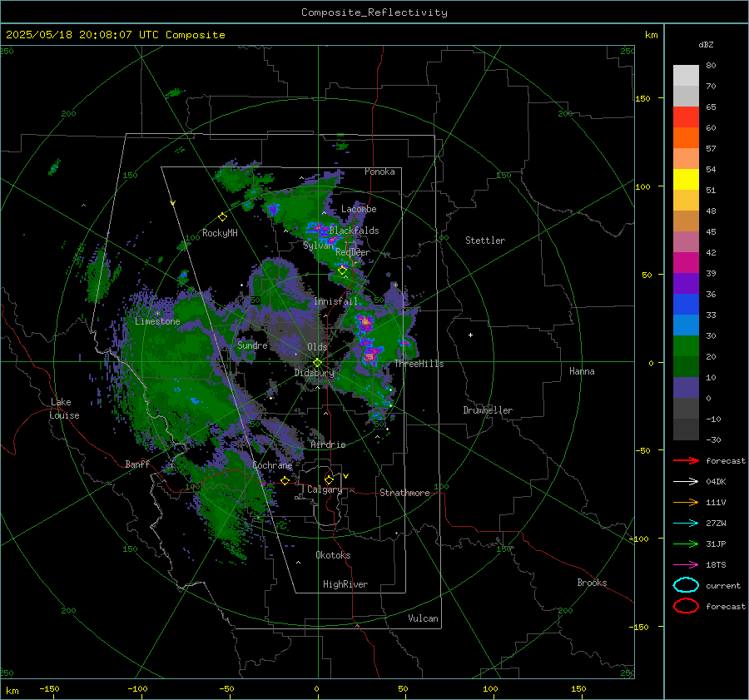Click the Limestone label

(157, 321)
